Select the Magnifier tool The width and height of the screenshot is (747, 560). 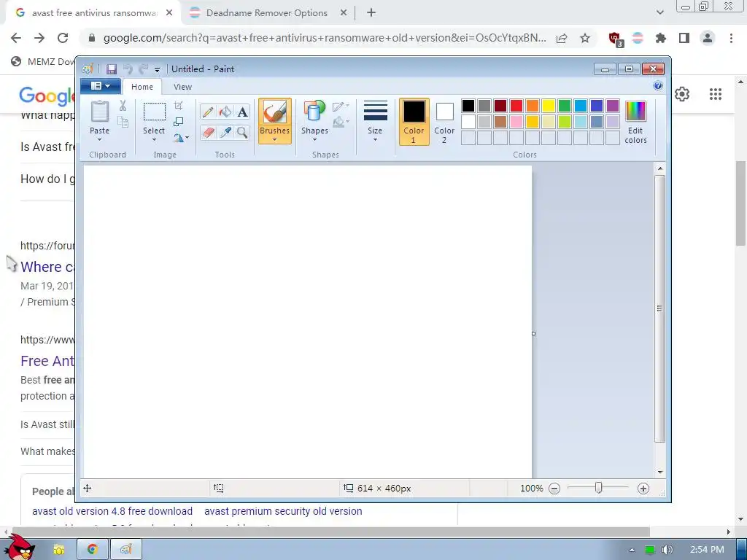tap(242, 132)
